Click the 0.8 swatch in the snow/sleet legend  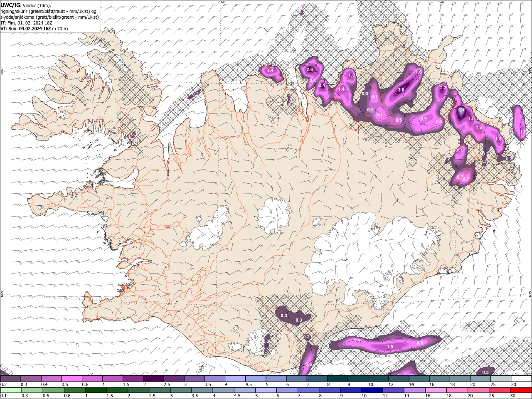(92, 379)
